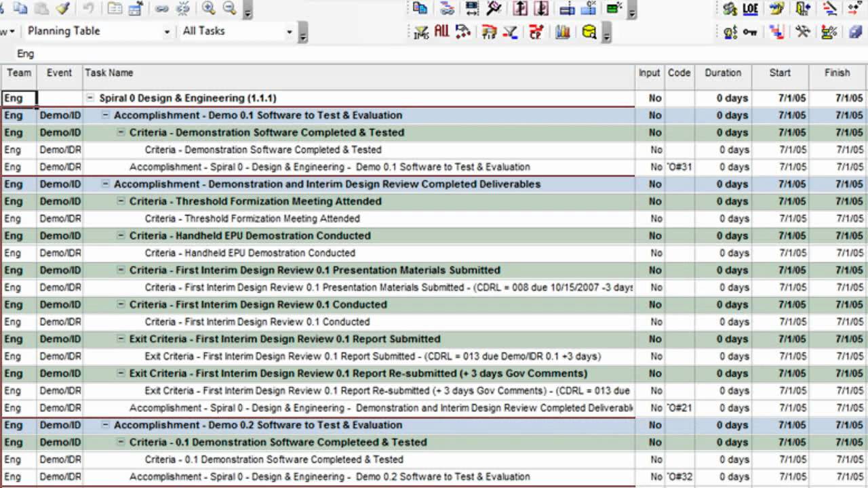Select 'Criteria - Handheld EPU Demostration Conducted' non-bold row
Screen dimensions: 868x488
click(x=434, y=253)
